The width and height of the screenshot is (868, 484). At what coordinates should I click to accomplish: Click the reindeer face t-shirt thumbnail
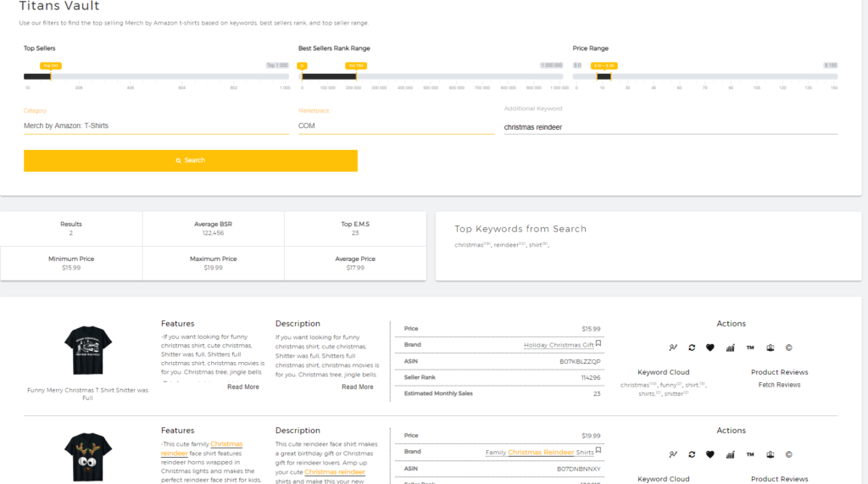tap(88, 457)
